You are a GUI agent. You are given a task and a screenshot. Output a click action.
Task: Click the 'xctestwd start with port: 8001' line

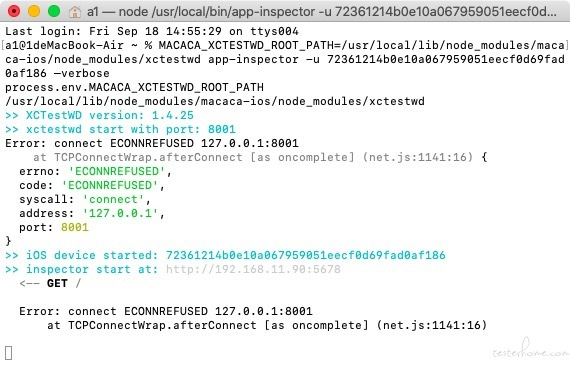coord(120,129)
